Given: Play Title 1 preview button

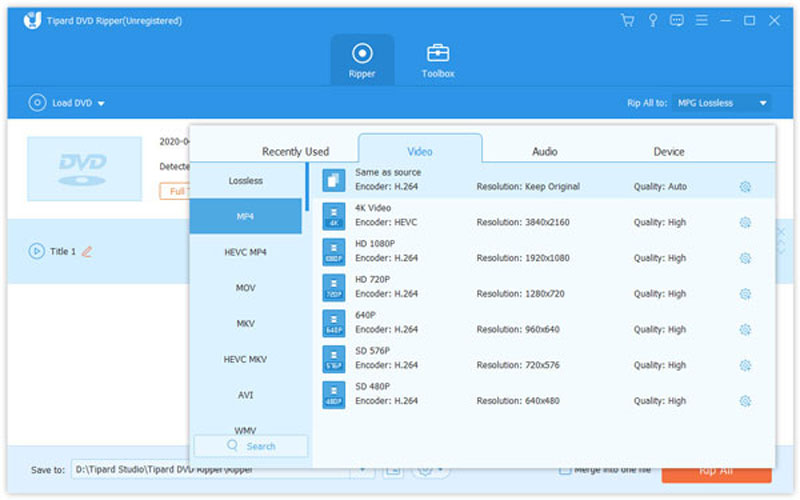Looking at the screenshot, I should click(x=37, y=252).
